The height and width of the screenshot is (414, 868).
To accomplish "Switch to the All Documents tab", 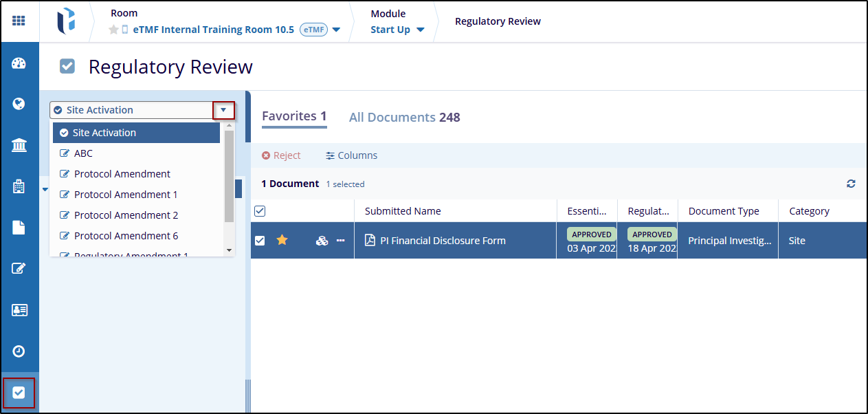I will pyautogui.click(x=404, y=118).
